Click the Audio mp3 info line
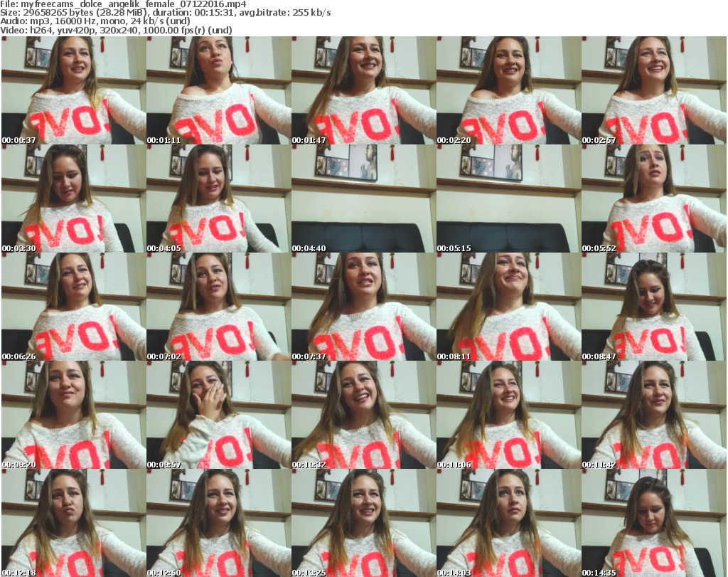 click(95, 21)
